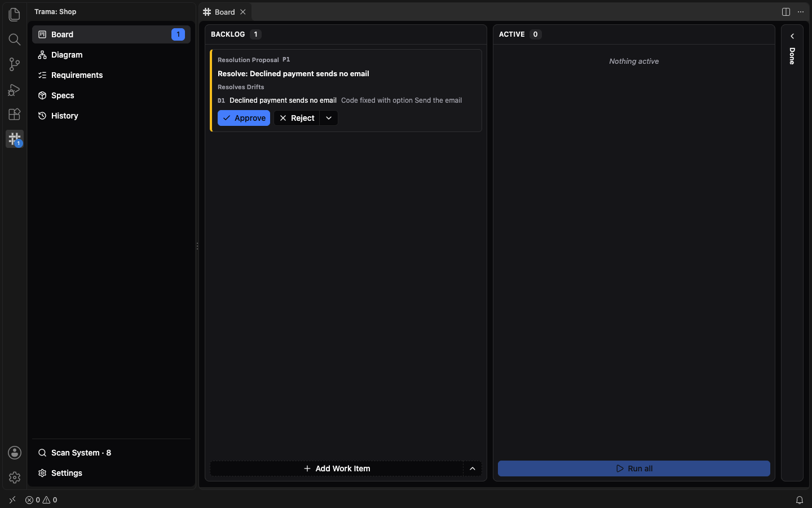Close the Board tab
This screenshot has width=812, height=508.
click(243, 12)
